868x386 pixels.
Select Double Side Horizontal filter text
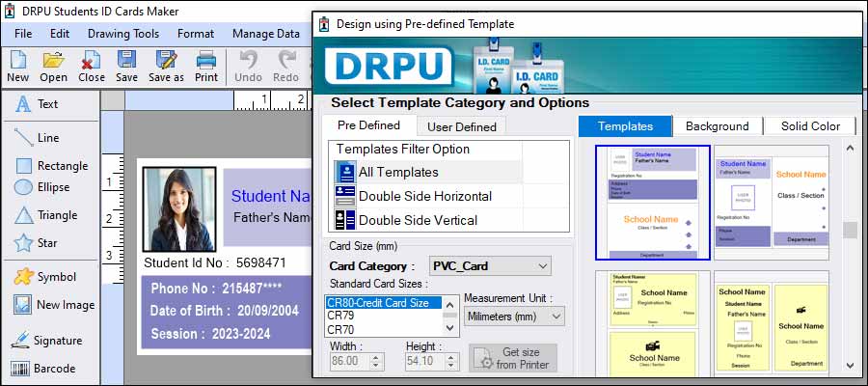pyautogui.click(x=425, y=196)
